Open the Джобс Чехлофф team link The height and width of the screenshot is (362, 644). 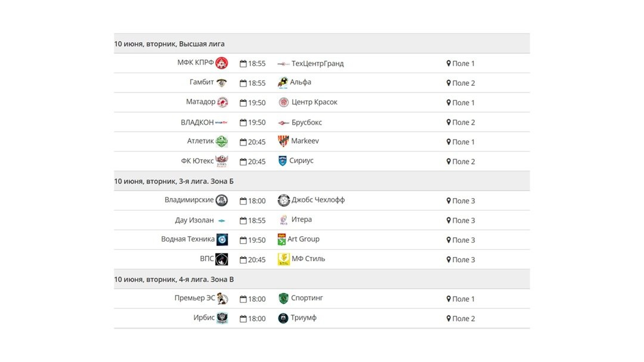[318, 200]
